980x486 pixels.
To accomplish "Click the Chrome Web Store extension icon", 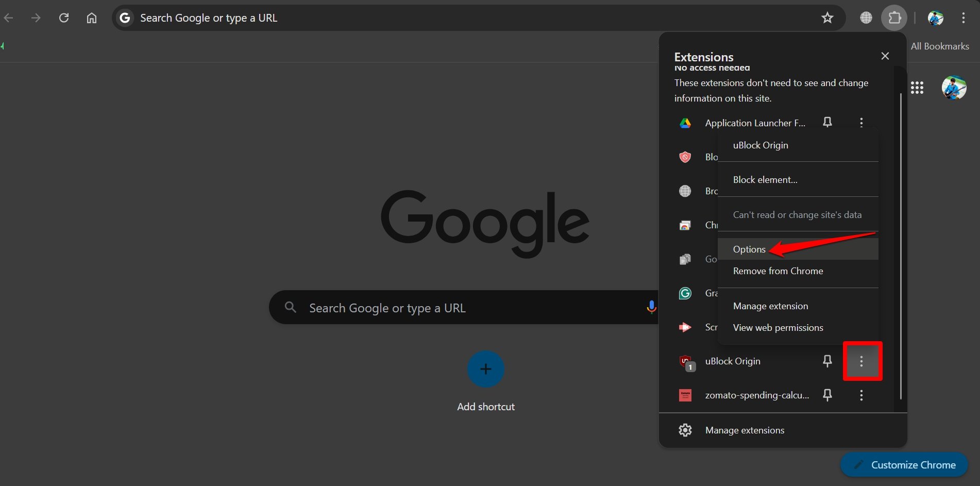I will 685,225.
